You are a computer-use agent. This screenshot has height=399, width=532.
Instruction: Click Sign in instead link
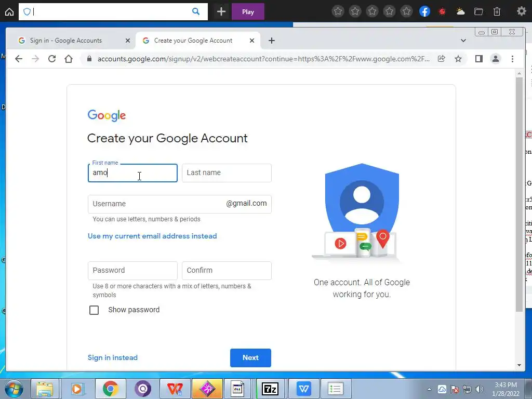113,357
